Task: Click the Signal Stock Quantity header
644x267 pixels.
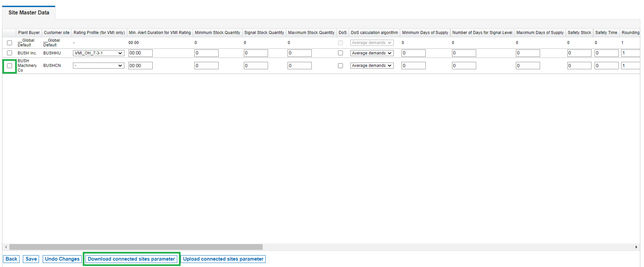Action: [264, 33]
